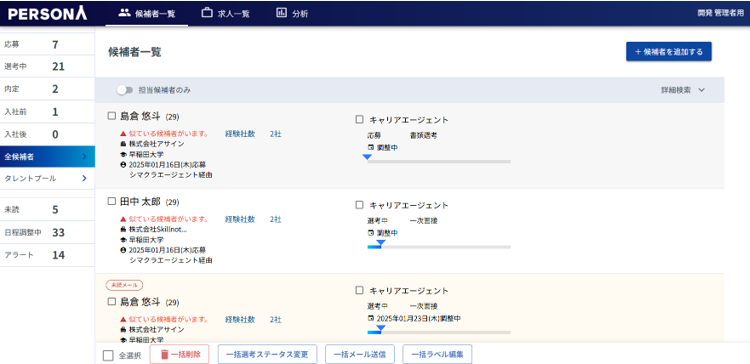The width and height of the screenshot is (750, 364).
Task: Toggle 担当候補者のみ switch
Action: point(124,90)
